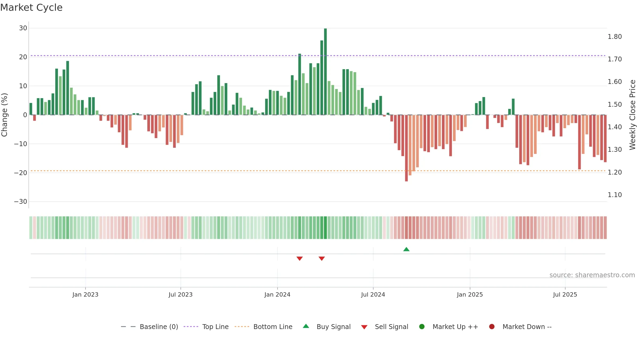Click the lowest red bar below -20%
The height and width of the screenshot is (362, 644).
pos(406,148)
